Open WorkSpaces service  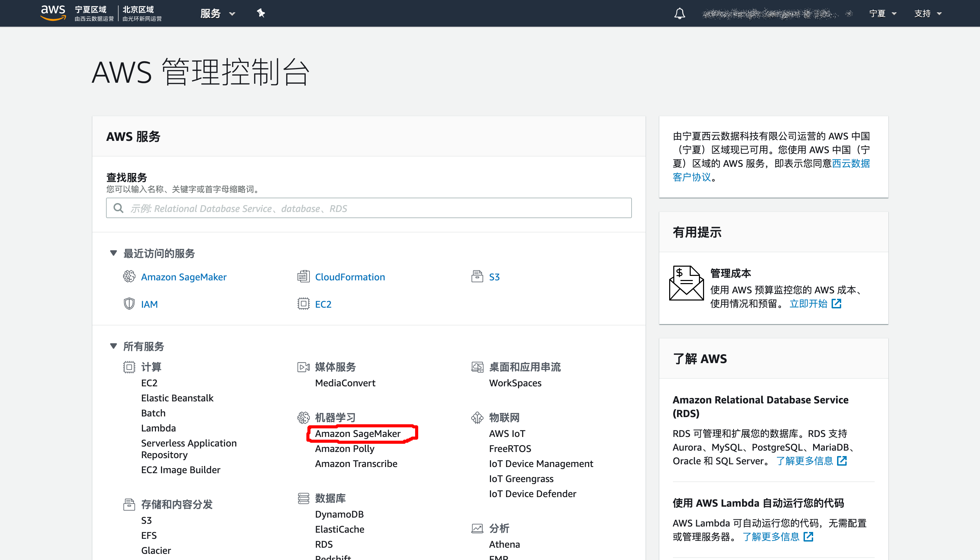point(515,383)
